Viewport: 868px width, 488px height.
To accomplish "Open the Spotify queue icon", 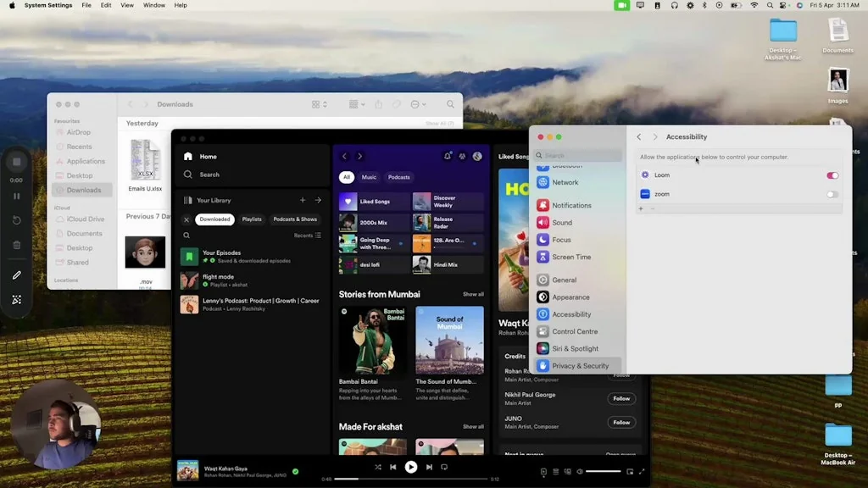I will click(555, 471).
